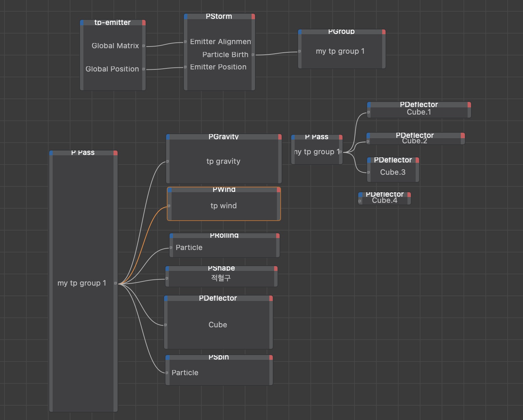Open the blue inputs corner of PGravity node

pos(168,137)
